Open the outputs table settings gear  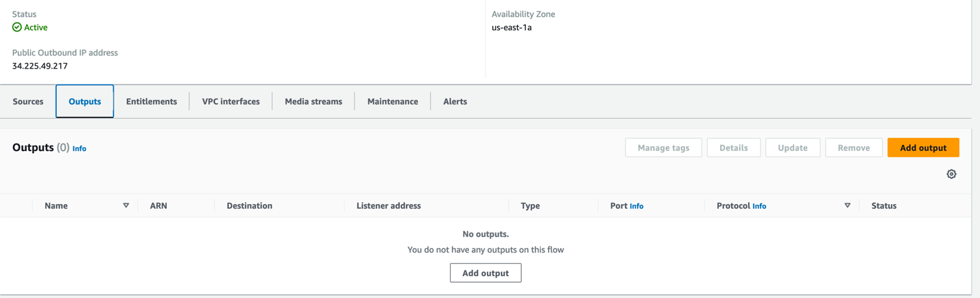(951, 174)
